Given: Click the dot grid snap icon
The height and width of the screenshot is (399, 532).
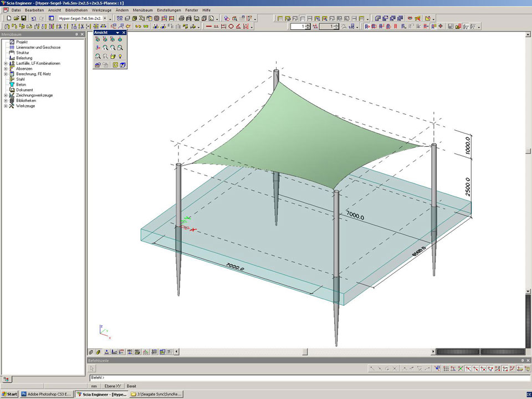Looking at the screenshot, I should (x=446, y=369).
